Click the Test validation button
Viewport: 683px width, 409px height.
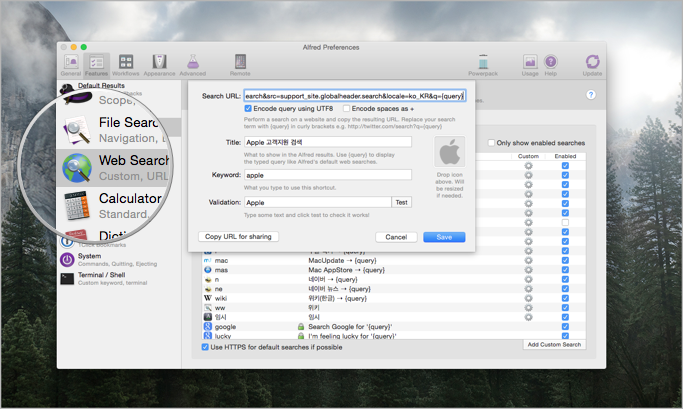coord(402,202)
